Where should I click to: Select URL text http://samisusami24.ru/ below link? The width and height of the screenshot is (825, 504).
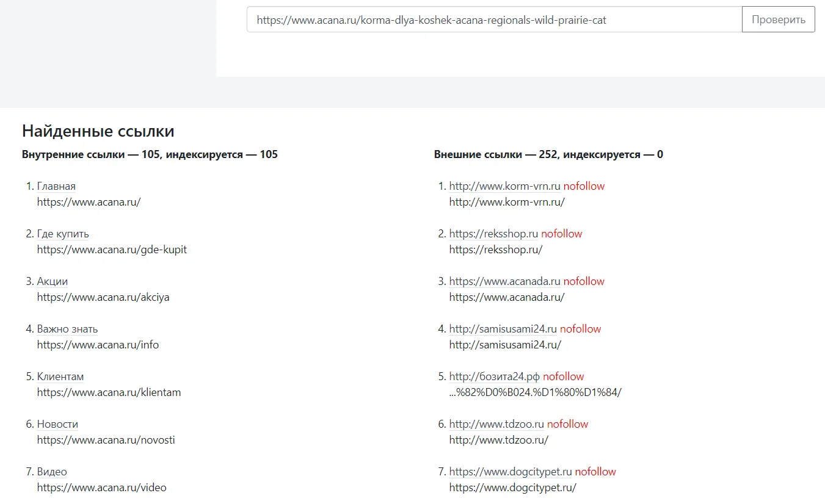(x=505, y=345)
